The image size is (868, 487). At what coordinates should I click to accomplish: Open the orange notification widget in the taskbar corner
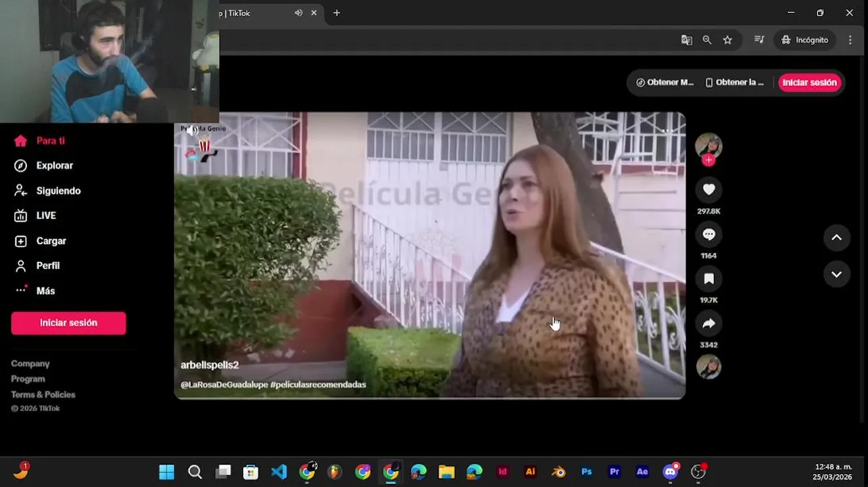(x=21, y=471)
